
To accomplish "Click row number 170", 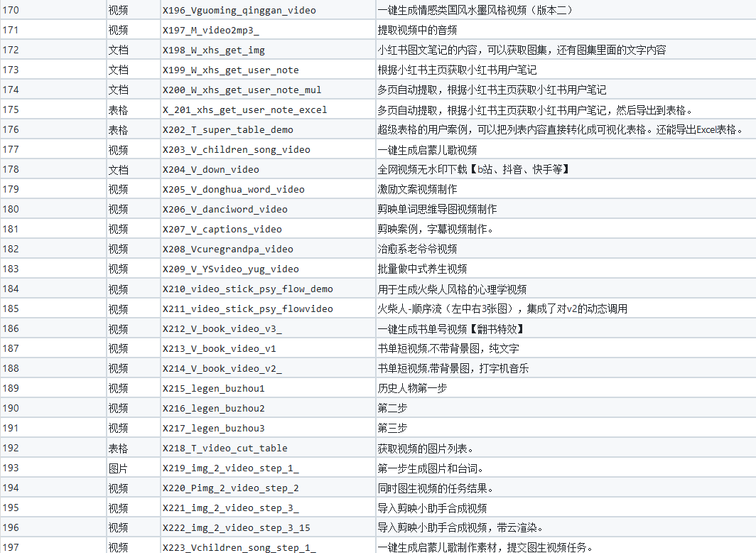I will pos(11,10).
